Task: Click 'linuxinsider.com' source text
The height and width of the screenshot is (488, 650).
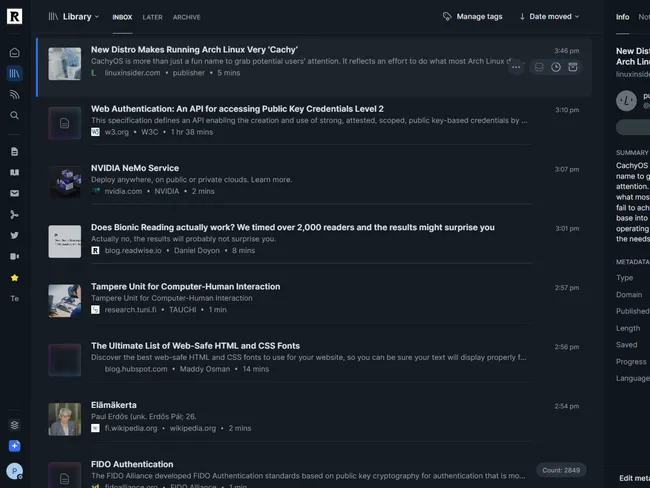Action: pyautogui.click(x=132, y=73)
